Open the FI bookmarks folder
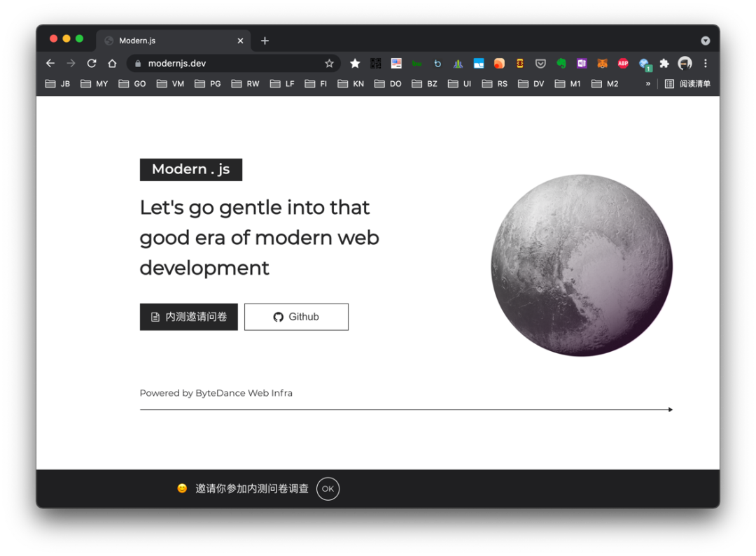 coord(316,84)
